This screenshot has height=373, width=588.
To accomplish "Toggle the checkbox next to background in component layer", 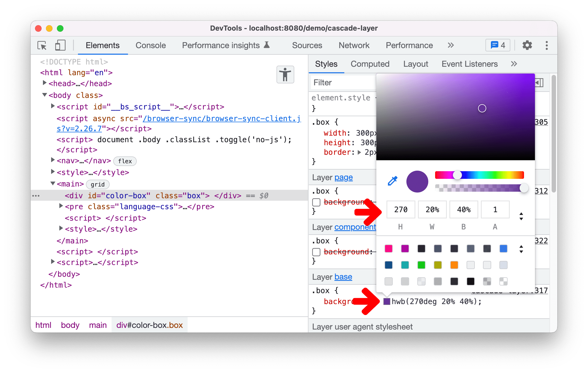I will (x=316, y=252).
